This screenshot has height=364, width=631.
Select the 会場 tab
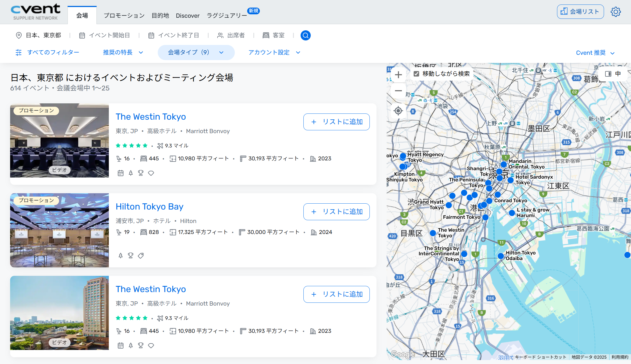tap(82, 15)
